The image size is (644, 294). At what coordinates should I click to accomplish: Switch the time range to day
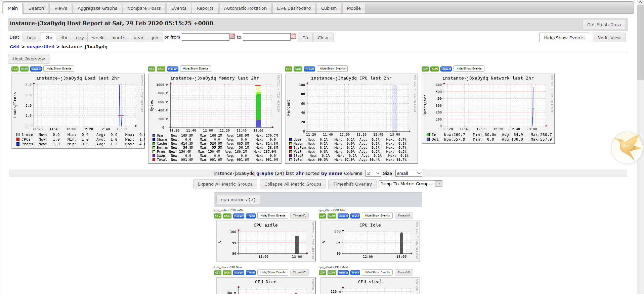80,38
